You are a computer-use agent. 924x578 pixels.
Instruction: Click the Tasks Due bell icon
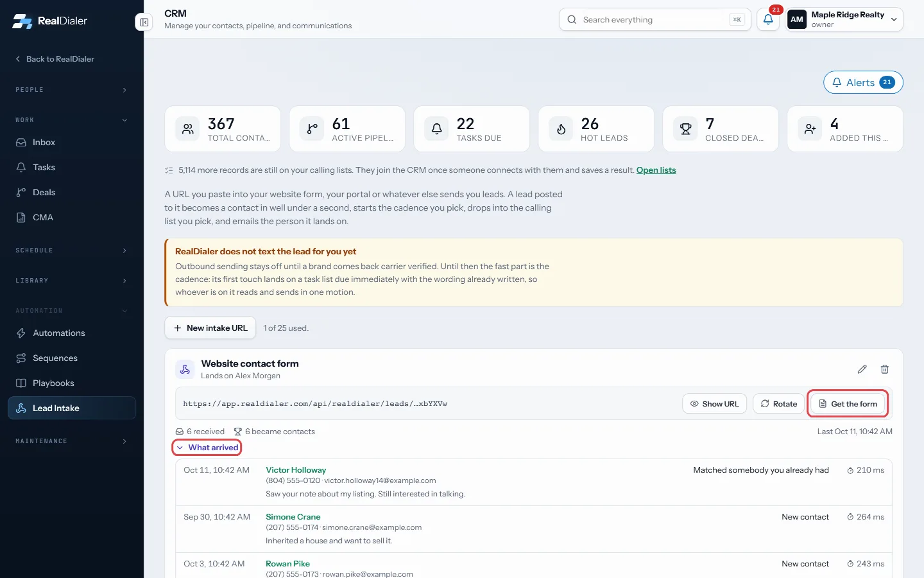pyautogui.click(x=436, y=129)
